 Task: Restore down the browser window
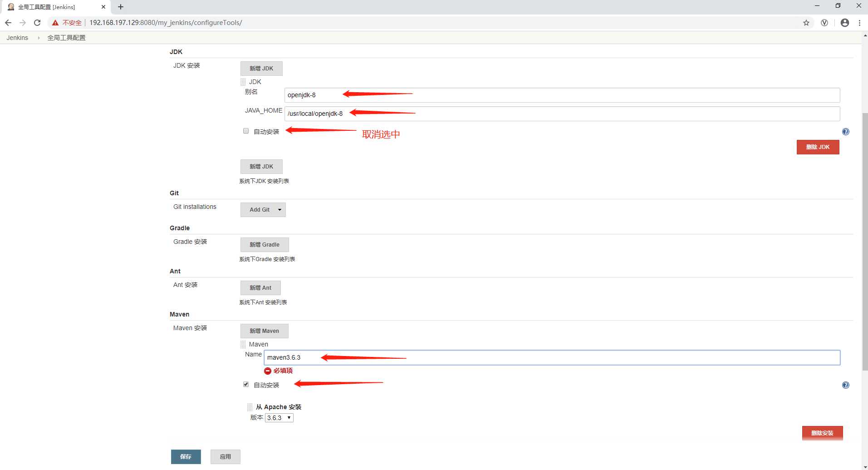[838, 6]
